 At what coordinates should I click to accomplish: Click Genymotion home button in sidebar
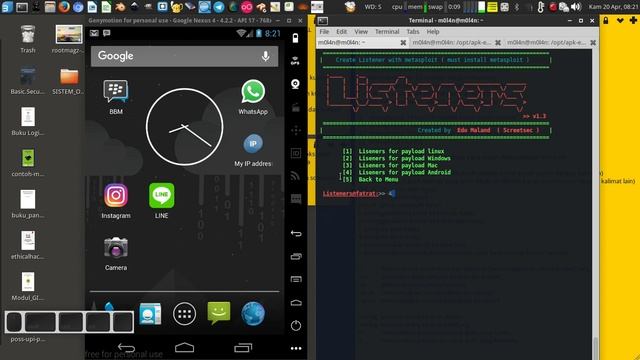click(x=296, y=302)
